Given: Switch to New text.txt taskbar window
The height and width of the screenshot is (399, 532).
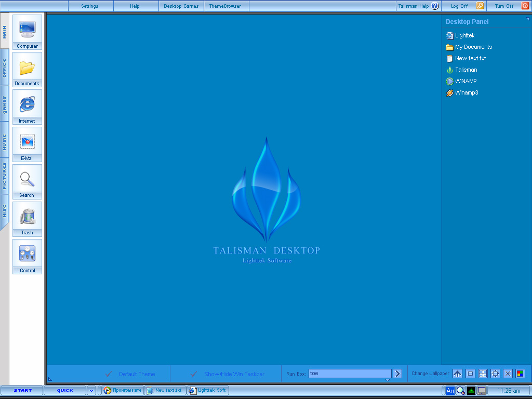Looking at the screenshot, I should coord(165,391).
